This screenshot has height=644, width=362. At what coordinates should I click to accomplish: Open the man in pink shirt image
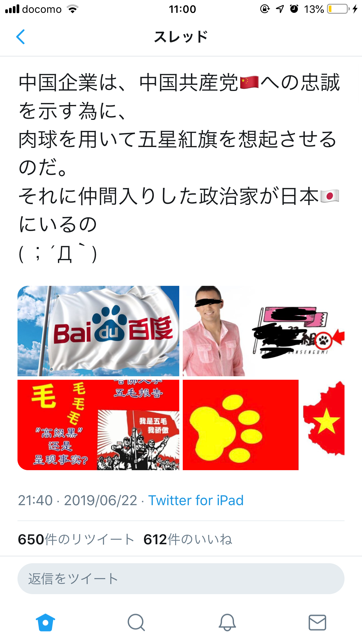pyautogui.click(x=263, y=331)
